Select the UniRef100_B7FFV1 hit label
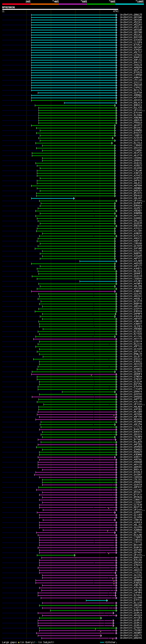The height and width of the screenshot is (644, 146). pyautogui.click(x=131, y=600)
